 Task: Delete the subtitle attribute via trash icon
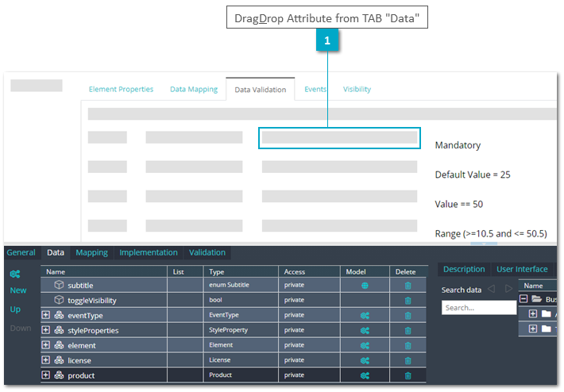pyautogui.click(x=408, y=286)
